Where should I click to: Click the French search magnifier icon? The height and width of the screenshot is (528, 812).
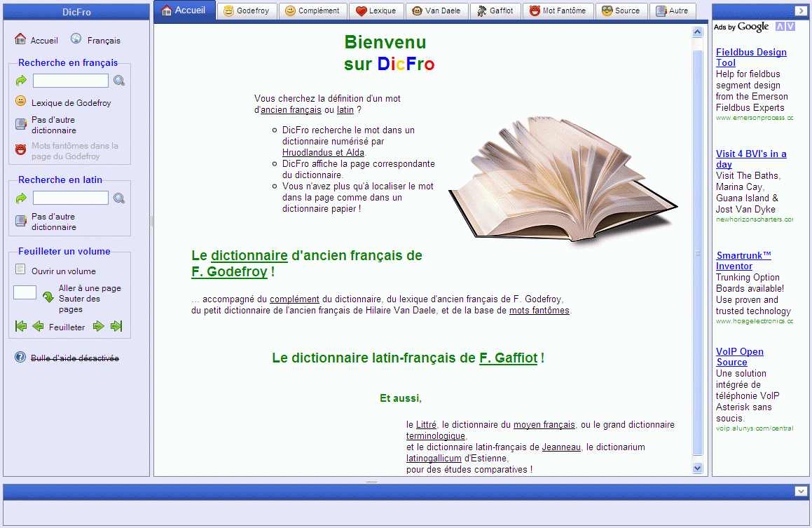pyautogui.click(x=119, y=81)
